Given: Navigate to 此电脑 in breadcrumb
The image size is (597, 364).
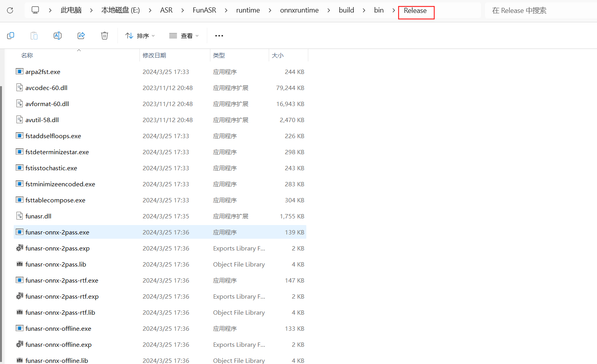Looking at the screenshot, I should (x=71, y=10).
